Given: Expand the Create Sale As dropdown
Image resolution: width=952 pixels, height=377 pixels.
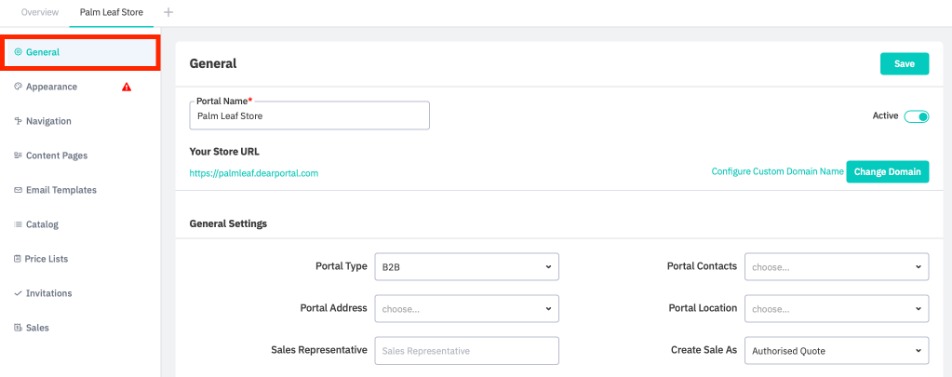Looking at the screenshot, I should pos(837,351).
